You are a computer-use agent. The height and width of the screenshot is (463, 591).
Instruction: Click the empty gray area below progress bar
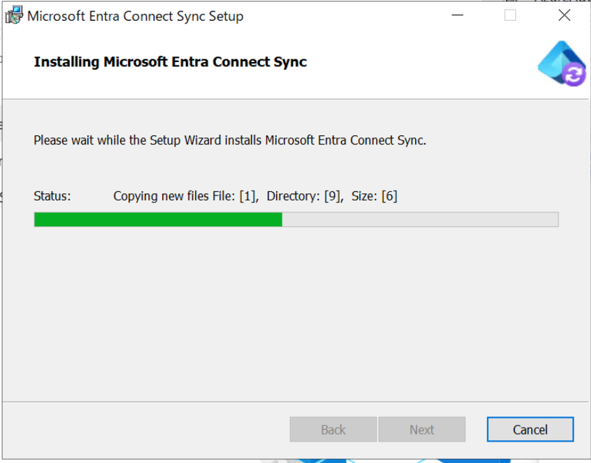coord(296,313)
